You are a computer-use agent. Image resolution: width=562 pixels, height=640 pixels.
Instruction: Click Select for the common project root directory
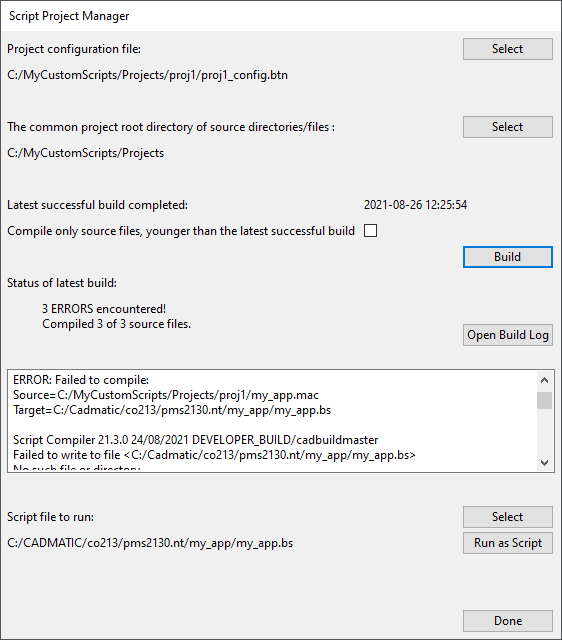pos(508,127)
